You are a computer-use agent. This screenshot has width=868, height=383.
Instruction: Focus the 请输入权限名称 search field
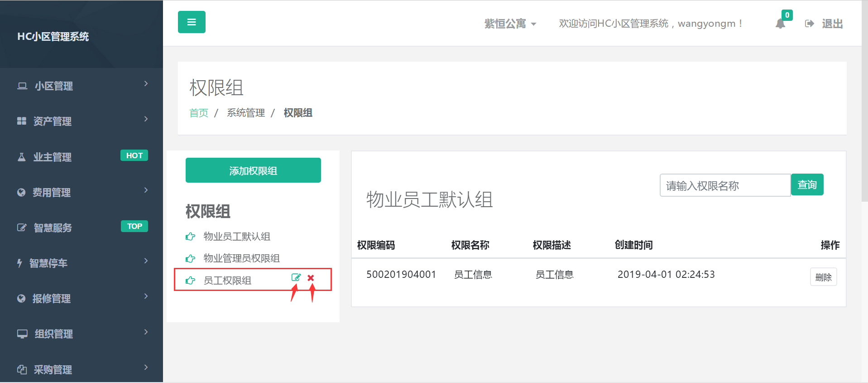tap(725, 185)
